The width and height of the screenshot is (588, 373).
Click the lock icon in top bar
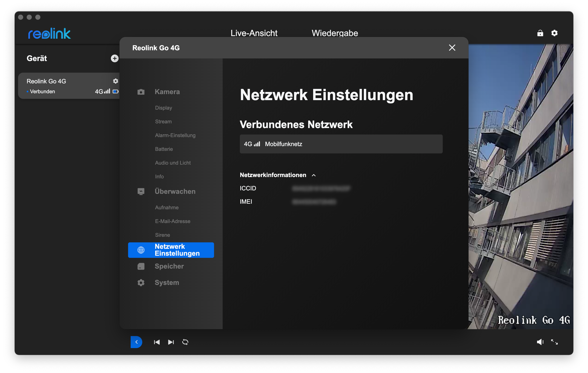point(540,33)
